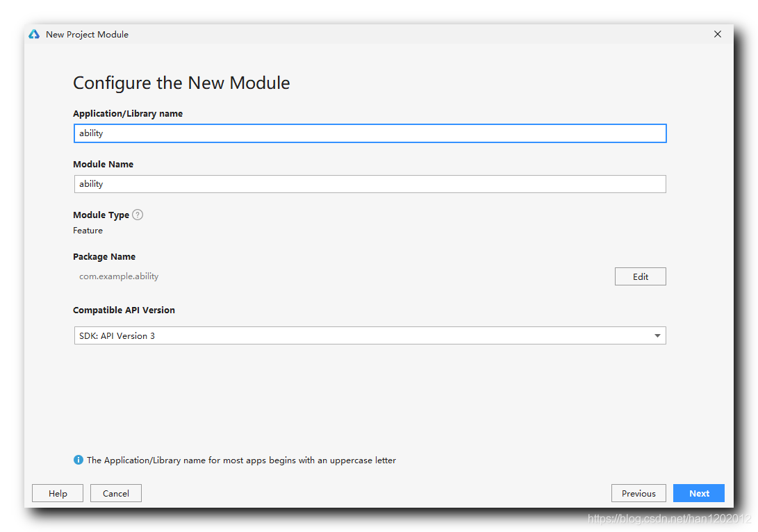This screenshot has width=758, height=532.
Task: Focus the Application/Library name text field
Action: click(370, 133)
